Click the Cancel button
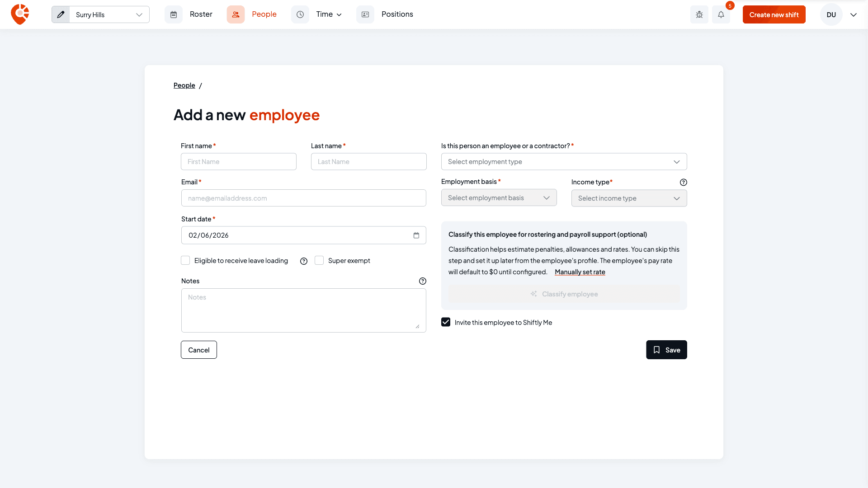The width and height of the screenshot is (868, 488). (199, 350)
